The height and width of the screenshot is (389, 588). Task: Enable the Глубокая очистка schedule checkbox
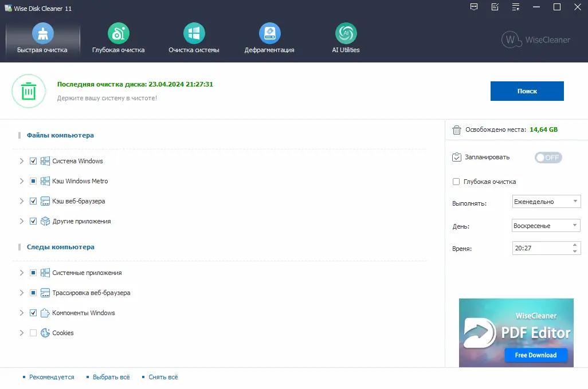point(456,182)
